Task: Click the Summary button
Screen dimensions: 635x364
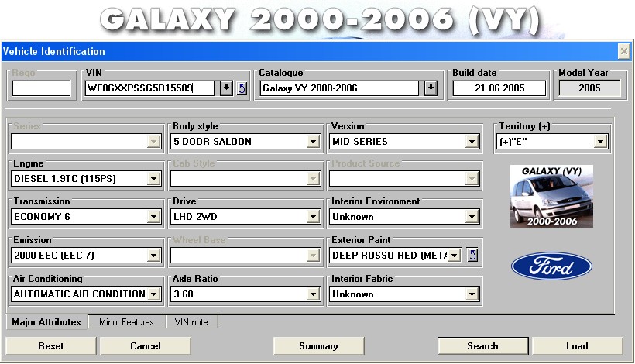Action: pyautogui.click(x=318, y=346)
